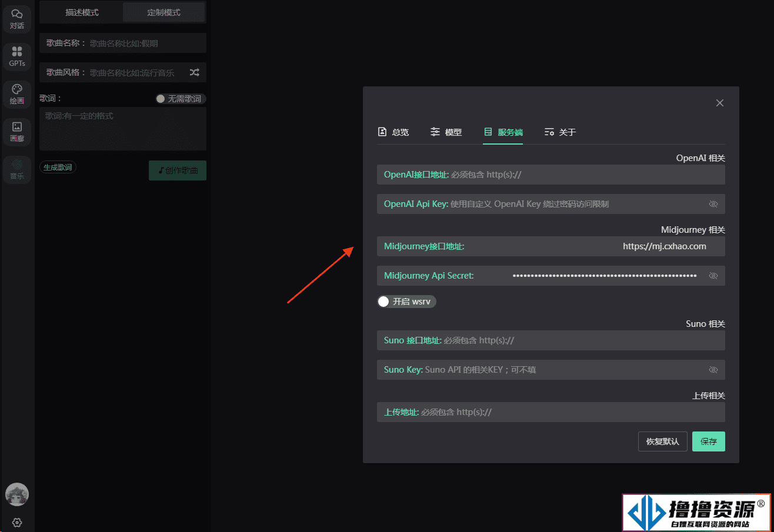
Task: Open the 关于 tab in settings
Action: point(560,132)
